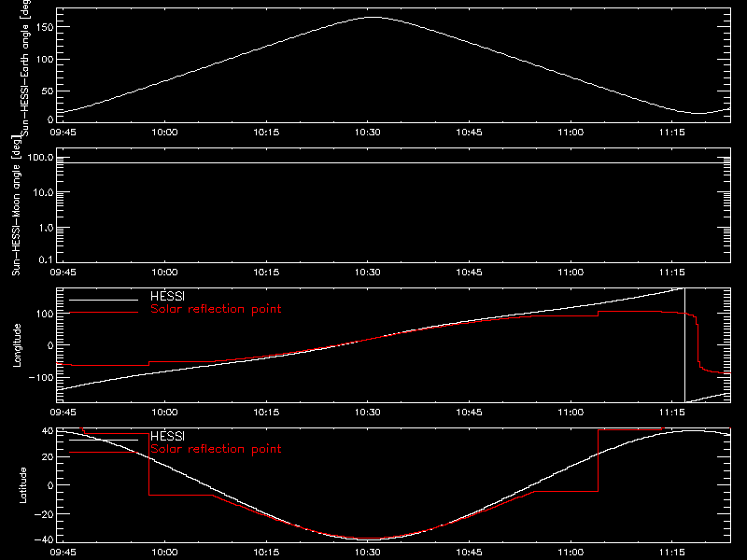The image size is (747, 560).
Task: Click the 'Sun-HESSI-Earth angle [deg]' axis title
Action: [25, 68]
